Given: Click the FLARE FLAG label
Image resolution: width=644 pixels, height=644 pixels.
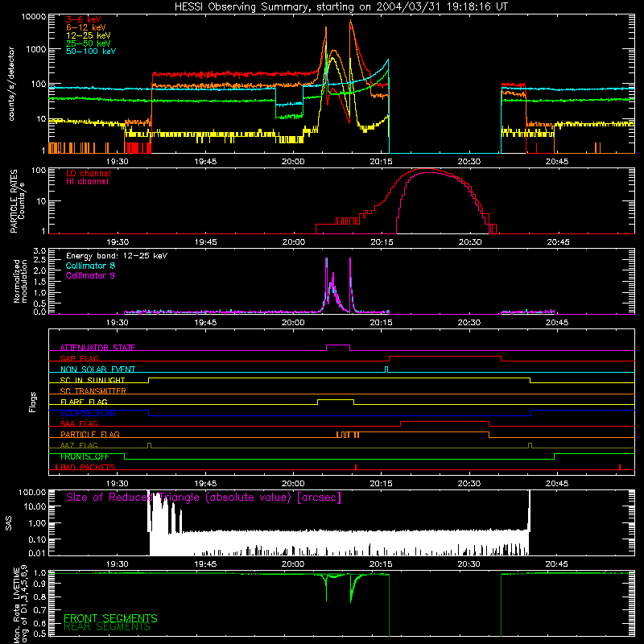Looking at the screenshot, I should (84, 402).
